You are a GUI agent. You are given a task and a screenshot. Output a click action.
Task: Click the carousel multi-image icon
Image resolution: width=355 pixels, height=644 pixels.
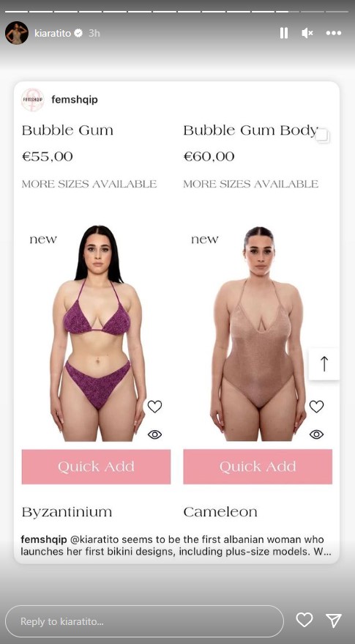pyautogui.click(x=323, y=136)
